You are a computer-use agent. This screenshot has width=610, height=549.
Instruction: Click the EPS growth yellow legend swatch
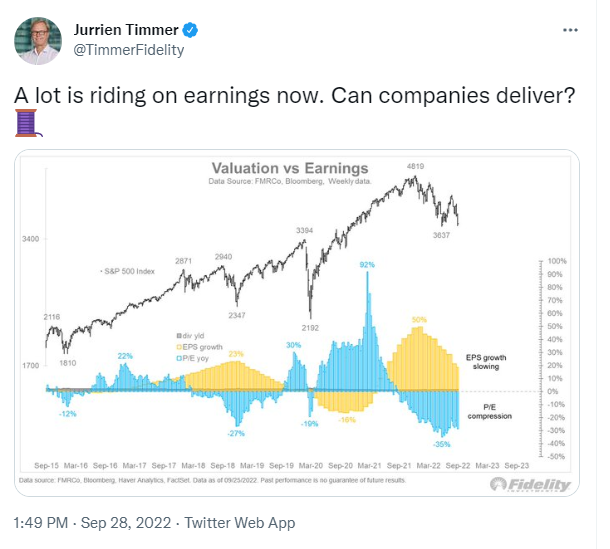179,347
